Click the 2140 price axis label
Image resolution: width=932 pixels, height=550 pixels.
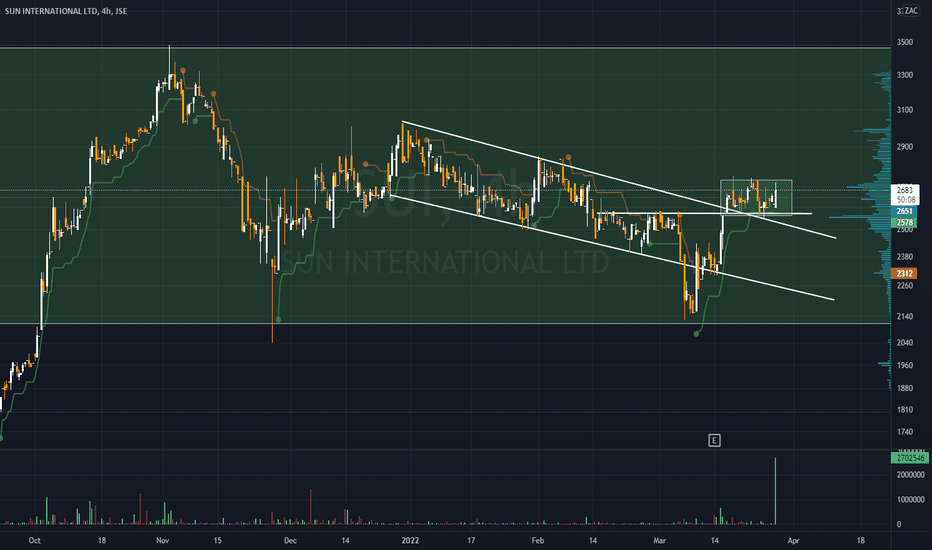(905, 317)
